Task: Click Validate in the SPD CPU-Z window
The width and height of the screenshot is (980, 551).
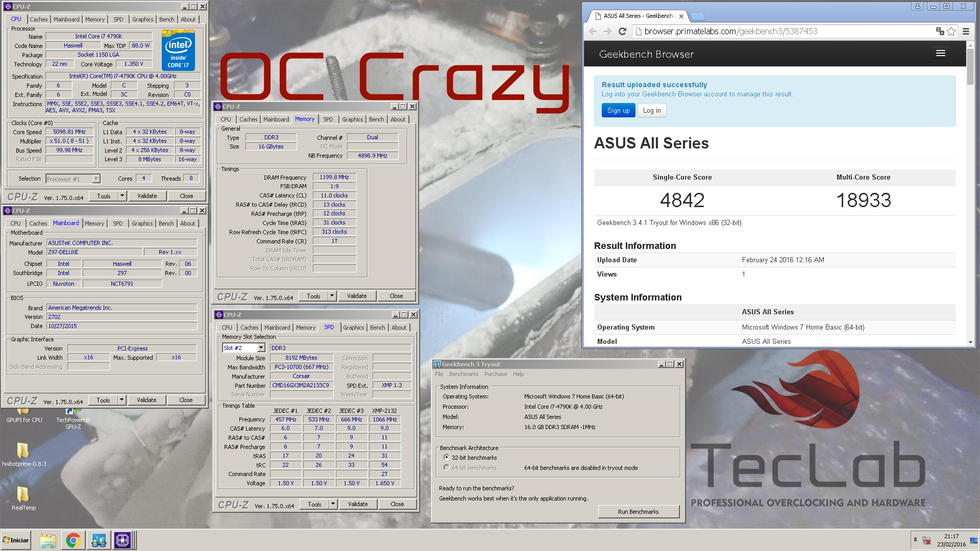Action: pos(358,504)
